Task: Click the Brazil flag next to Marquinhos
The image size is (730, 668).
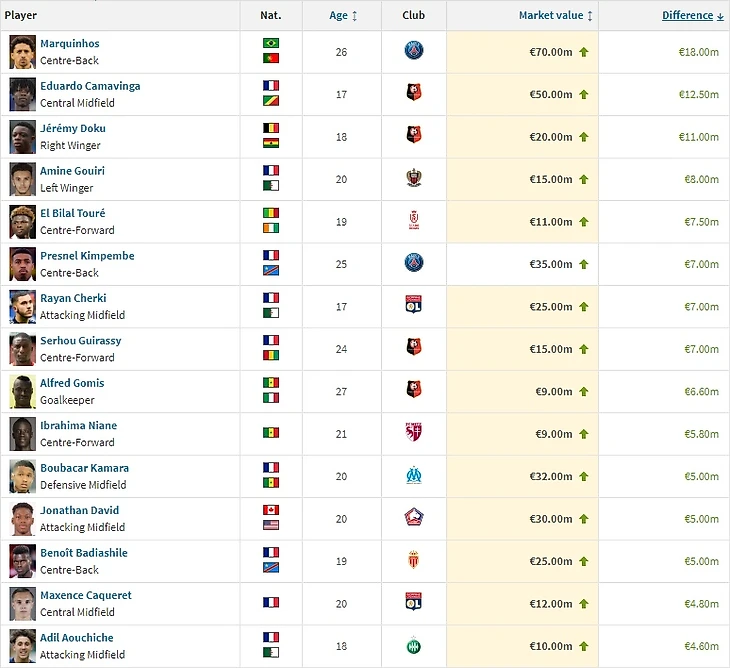Action: [x=270, y=44]
